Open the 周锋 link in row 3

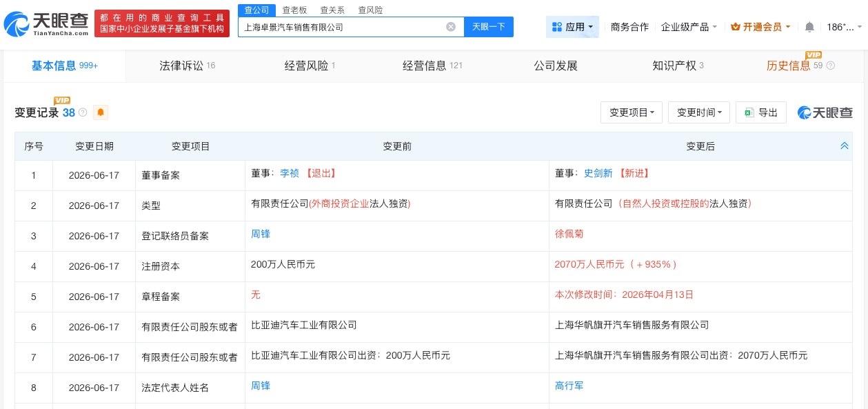click(261, 234)
